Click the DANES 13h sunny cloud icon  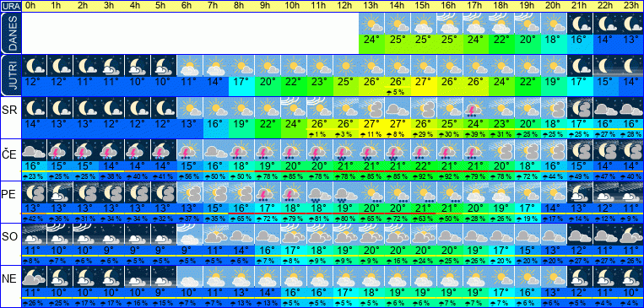[371, 24]
